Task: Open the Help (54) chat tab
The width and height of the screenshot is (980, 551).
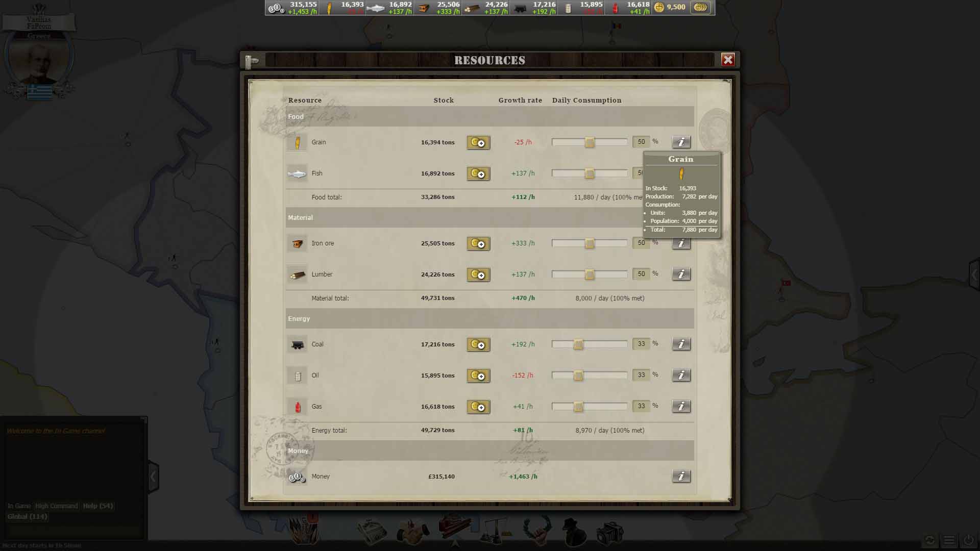Action: [x=98, y=506]
